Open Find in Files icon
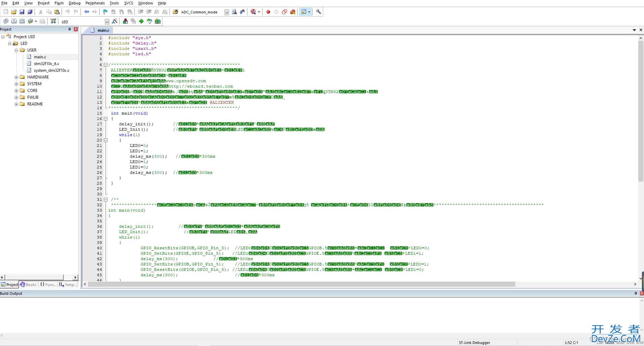This screenshot has height=346, width=644. (175, 12)
